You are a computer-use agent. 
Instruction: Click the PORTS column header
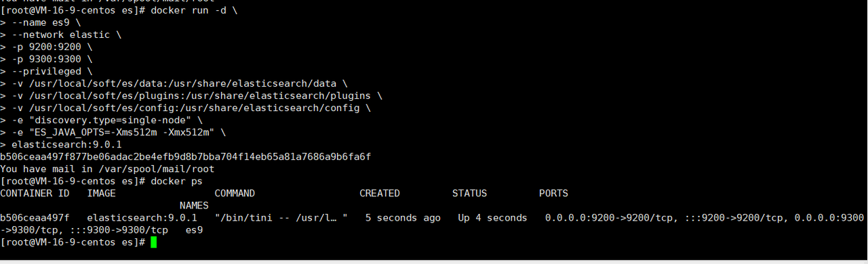pos(553,193)
